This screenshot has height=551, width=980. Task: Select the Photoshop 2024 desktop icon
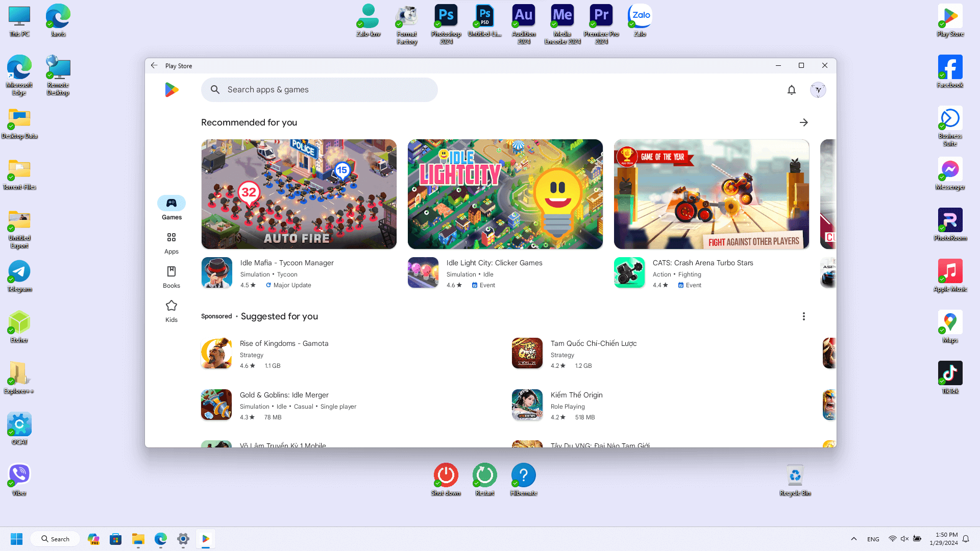[x=446, y=24]
